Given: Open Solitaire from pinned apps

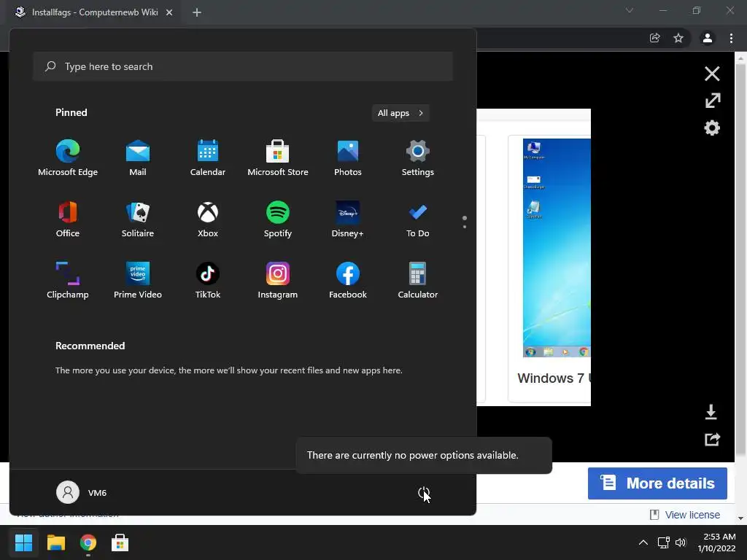Looking at the screenshot, I should tap(138, 219).
